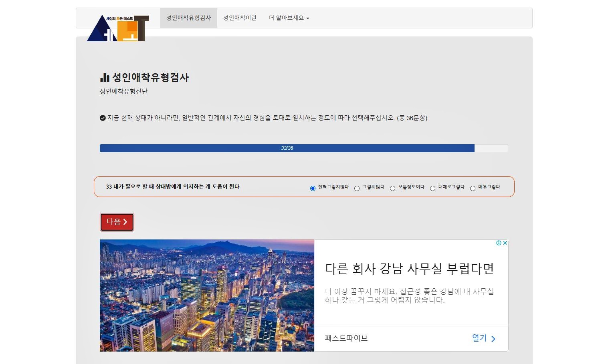
Task: Pick the 보통정도이다 radio option
Action: click(392, 189)
